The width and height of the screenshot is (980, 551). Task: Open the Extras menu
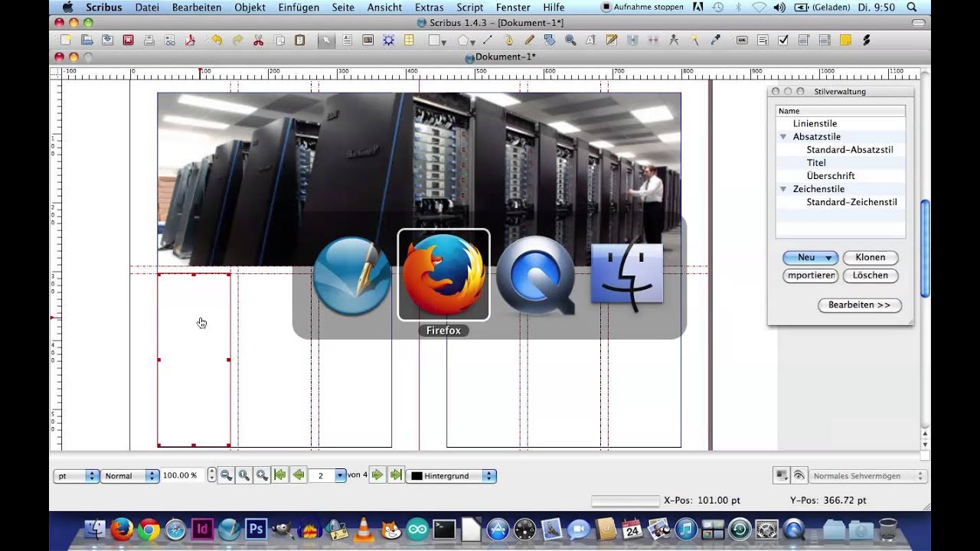(430, 7)
